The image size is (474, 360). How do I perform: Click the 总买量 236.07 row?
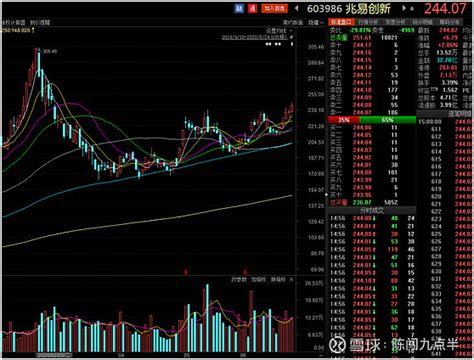tap(372, 202)
